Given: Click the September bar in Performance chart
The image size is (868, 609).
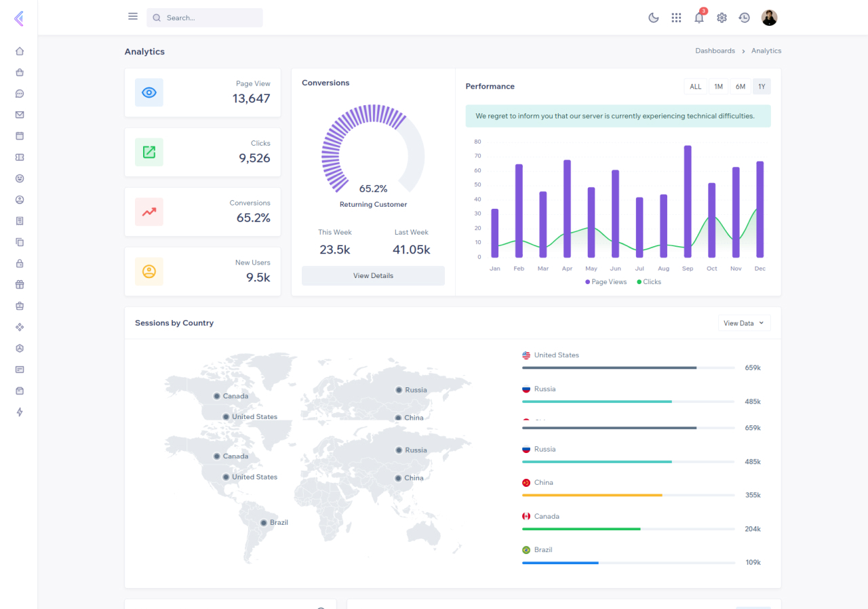Looking at the screenshot, I should click(688, 201).
